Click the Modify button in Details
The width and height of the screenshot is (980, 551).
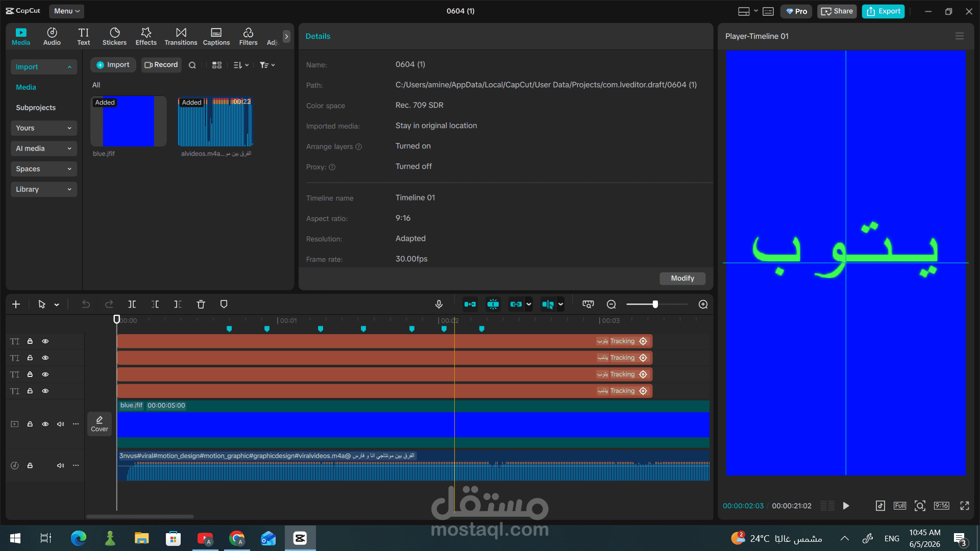682,278
